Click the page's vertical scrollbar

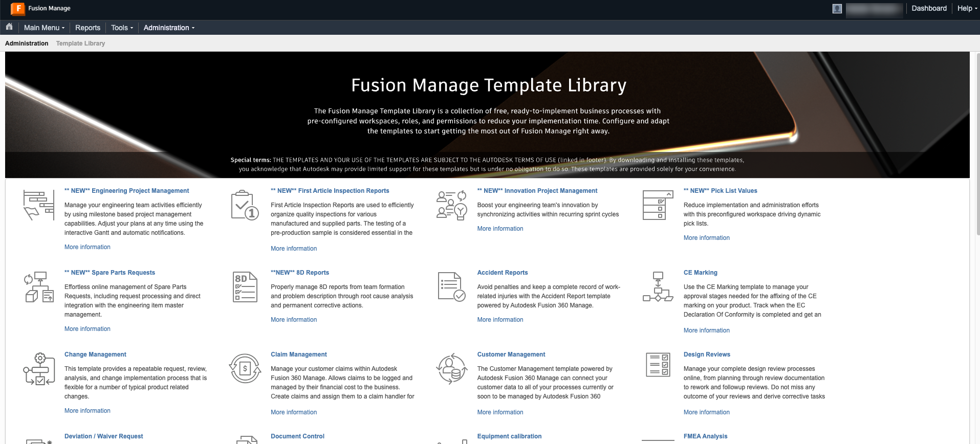pyautogui.click(x=977, y=143)
